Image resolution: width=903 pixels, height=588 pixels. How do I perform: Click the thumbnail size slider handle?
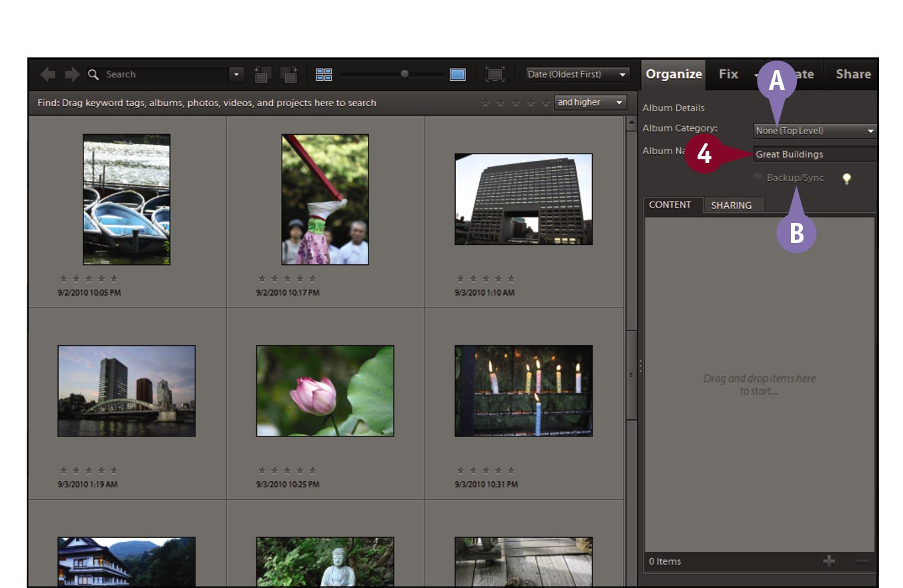(x=404, y=74)
